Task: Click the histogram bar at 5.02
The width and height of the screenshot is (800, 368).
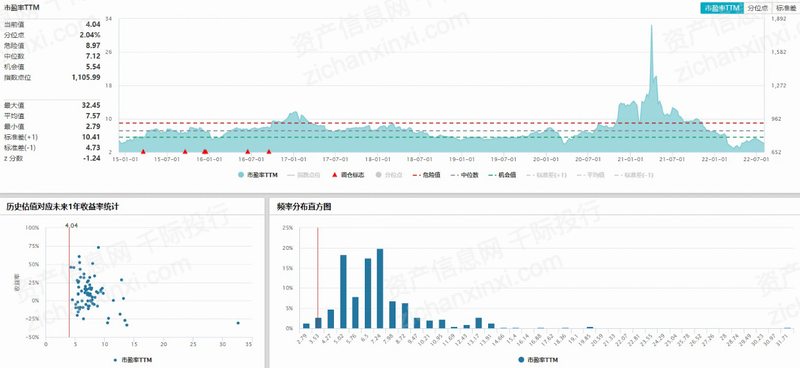Action: coord(343,291)
